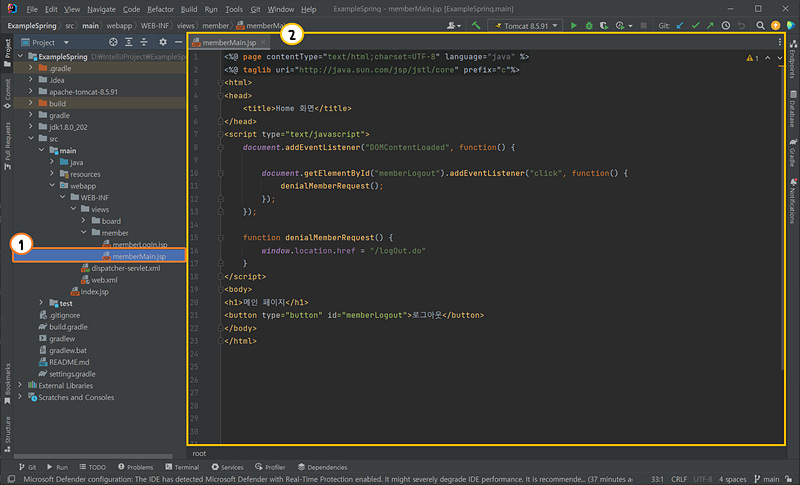Select the memberMain.jsp editor tab
The image size is (800, 485).
coord(229,42)
